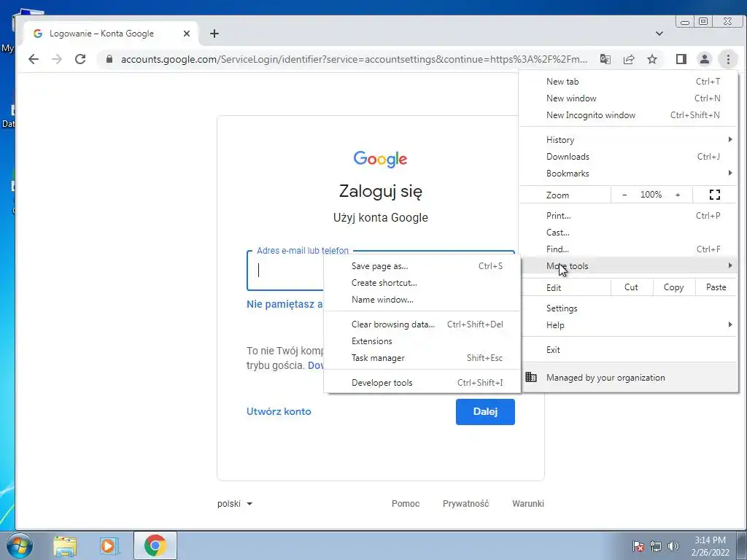Open the tab search chevron
The width and height of the screenshot is (747, 560).
(659, 34)
